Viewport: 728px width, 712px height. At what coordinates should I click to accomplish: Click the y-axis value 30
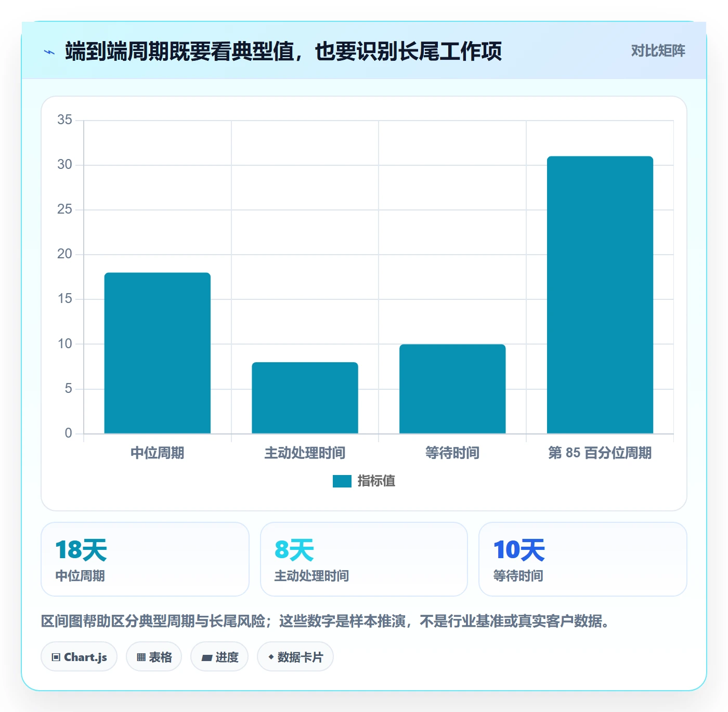(65, 165)
